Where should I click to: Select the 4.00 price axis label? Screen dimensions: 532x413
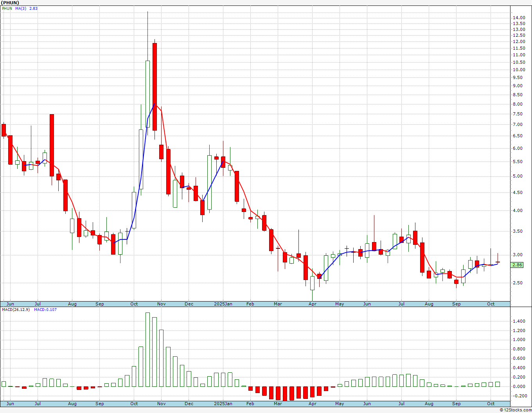click(518, 211)
